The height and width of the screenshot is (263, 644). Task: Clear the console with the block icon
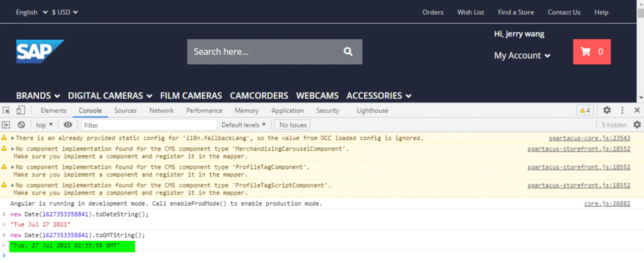pyautogui.click(x=21, y=125)
